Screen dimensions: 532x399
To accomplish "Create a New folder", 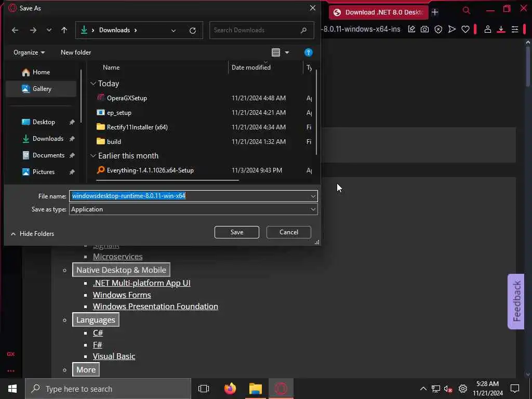I will [x=76, y=52].
